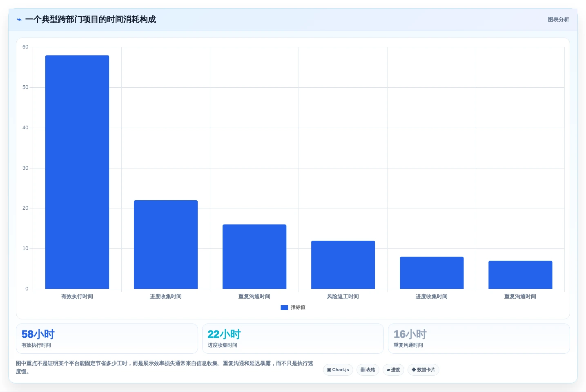This screenshot has height=392, width=586.
Task: Click the 风险返工时间 x-axis label
Action: click(x=343, y=297)
